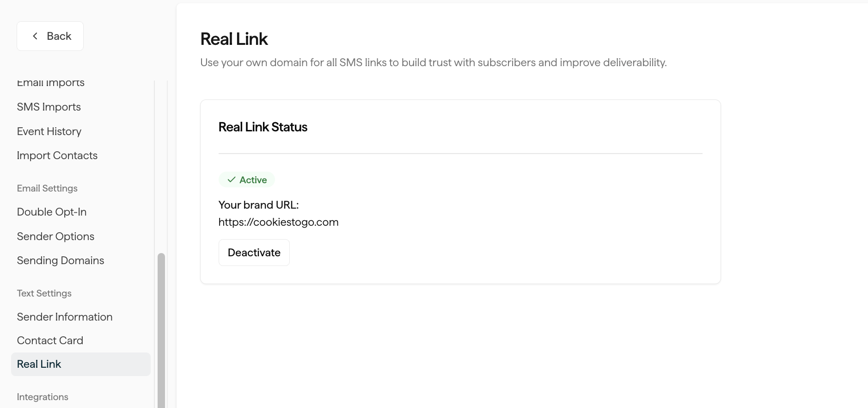Open the SMS Imports page

(x=49, y=107)
